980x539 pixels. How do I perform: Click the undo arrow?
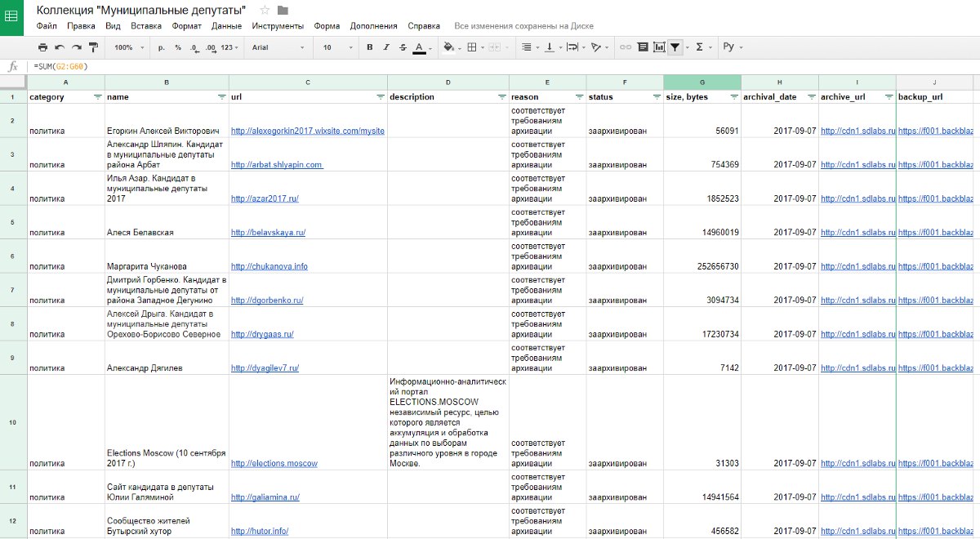point(60,47)
